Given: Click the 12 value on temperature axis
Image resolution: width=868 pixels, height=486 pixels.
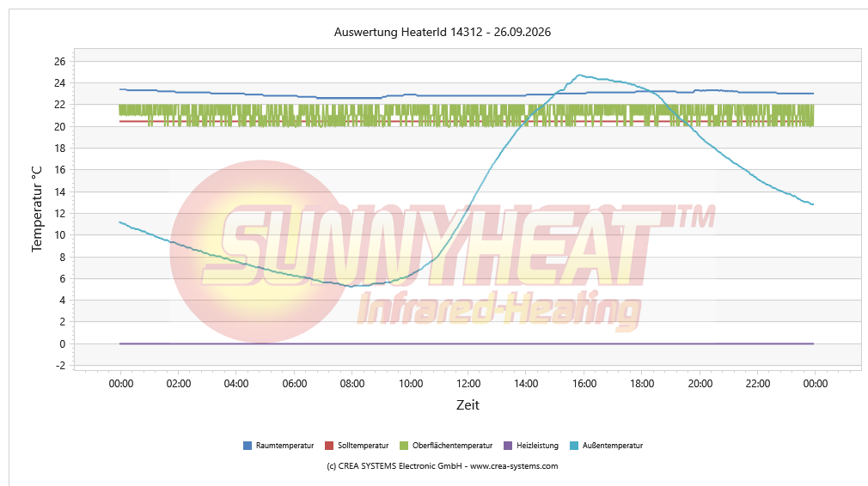Looking at the screenshot, I should [60, 214].
